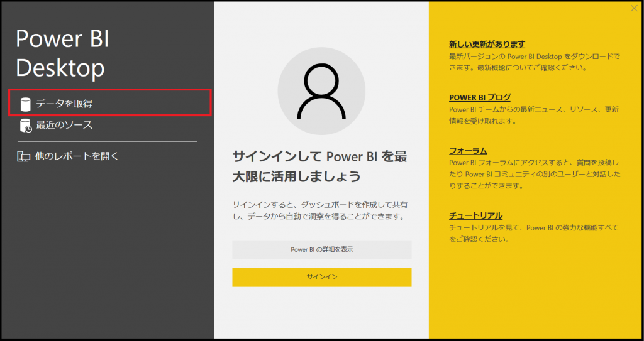
Task: Click the 最近のソース clock database icon
Action: click(x=26, y=126)
